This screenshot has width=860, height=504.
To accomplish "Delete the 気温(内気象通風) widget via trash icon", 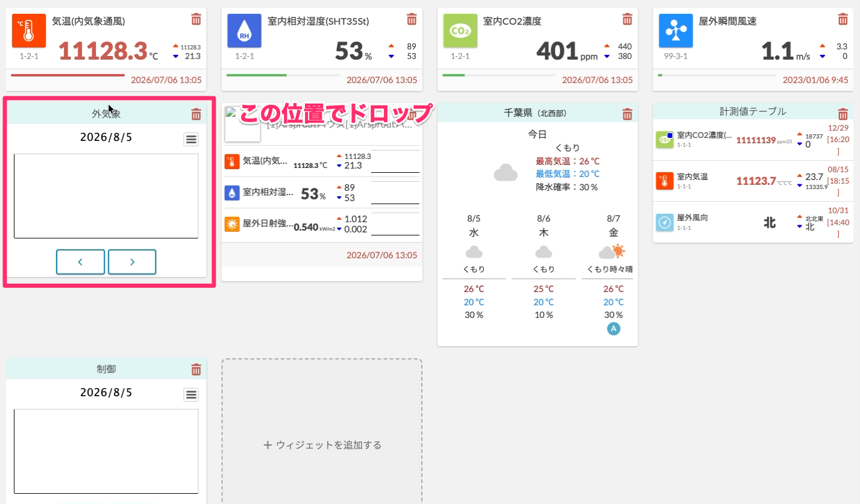I will [196, 19].
